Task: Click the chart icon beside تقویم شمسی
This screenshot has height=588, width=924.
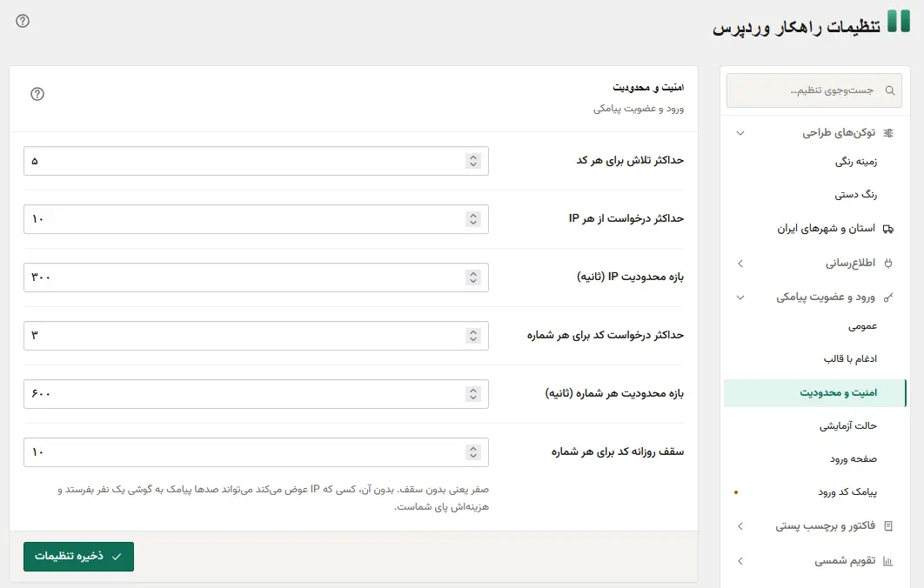Action: click(888, 562)
